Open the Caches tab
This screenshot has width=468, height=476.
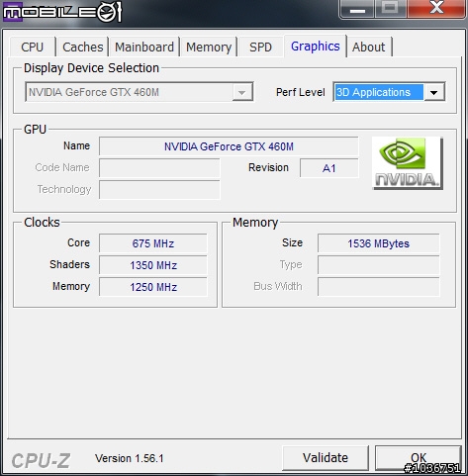pos(82,47)
